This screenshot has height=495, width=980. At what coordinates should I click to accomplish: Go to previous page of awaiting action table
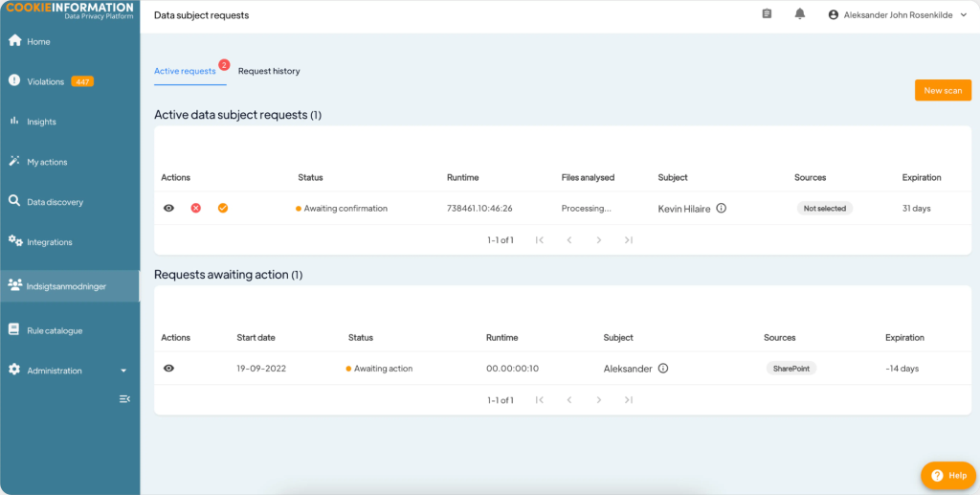pyautogui.click(x=569, y=400)
